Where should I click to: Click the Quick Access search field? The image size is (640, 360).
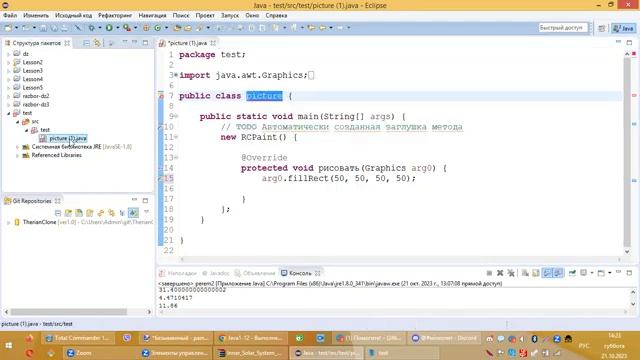[563, 28]
